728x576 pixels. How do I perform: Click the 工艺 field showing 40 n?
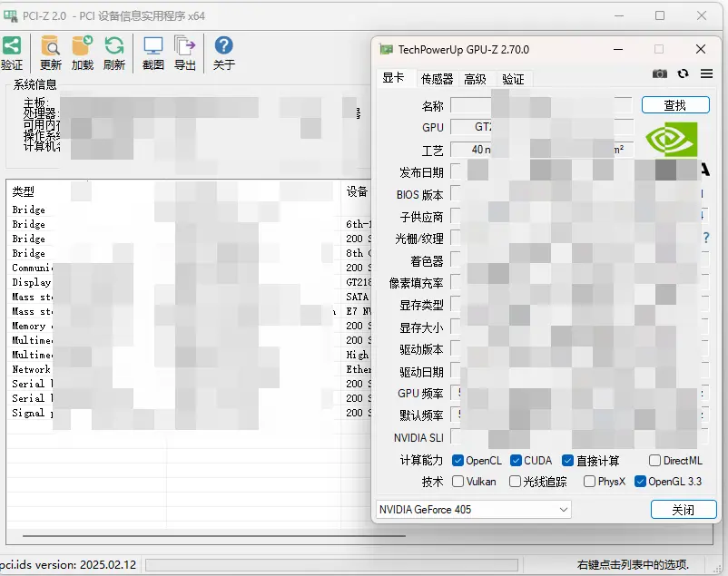(542, 150)
